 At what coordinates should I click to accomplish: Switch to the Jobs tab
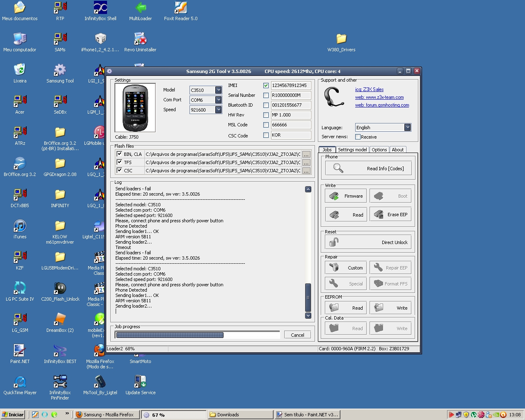click(327, 150)
